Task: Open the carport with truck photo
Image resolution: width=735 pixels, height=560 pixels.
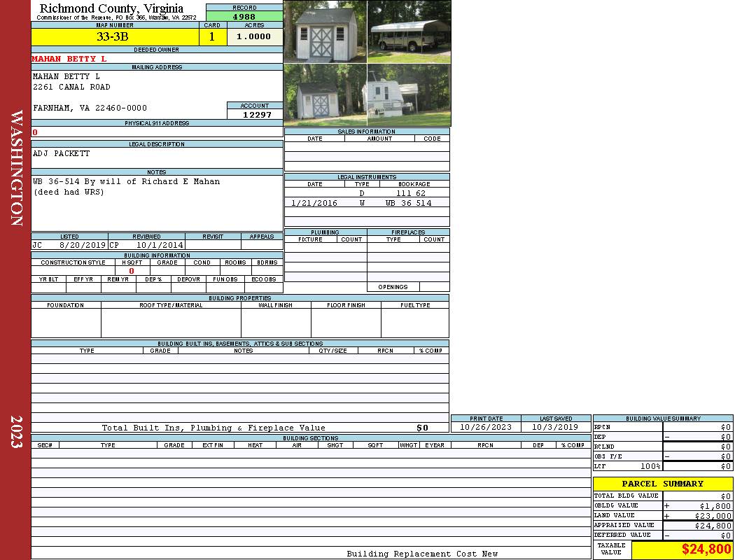Action: pyautogui.click(x=409, y=32)
